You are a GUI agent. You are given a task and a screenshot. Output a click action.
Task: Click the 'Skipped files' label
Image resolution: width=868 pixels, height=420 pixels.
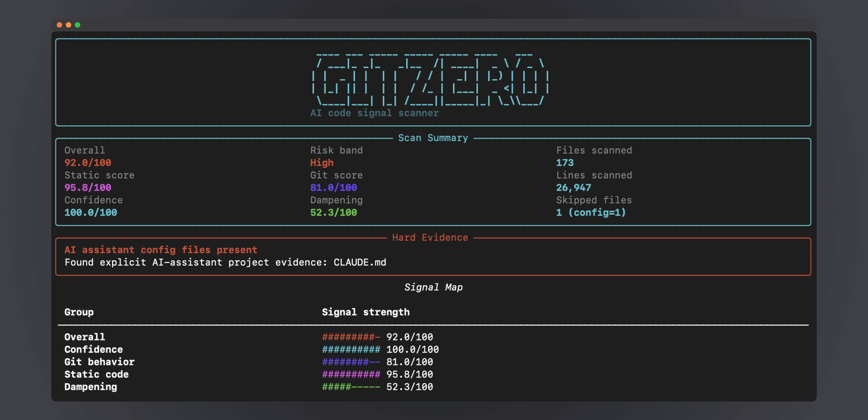click(594, 200)
